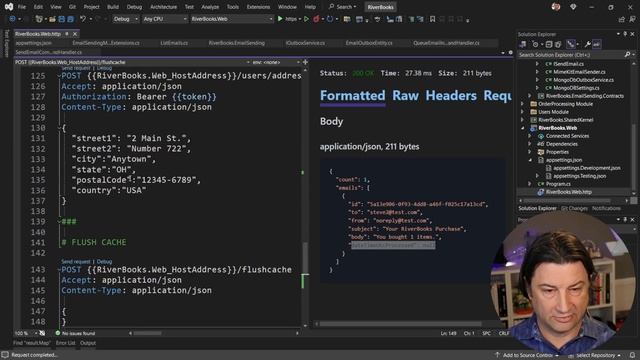Click the Undo arrow icon
Image resolution: width=640 pixels, height=360 pixels.
coord(83,19)
